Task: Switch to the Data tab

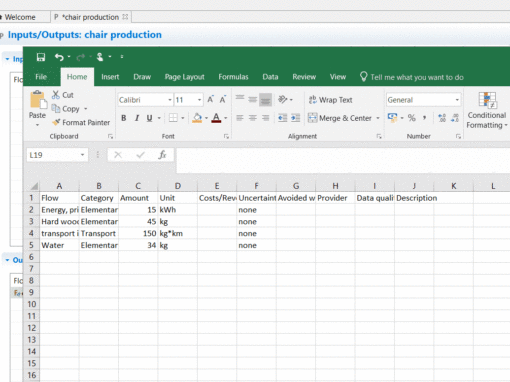Action: tap(270, 77)
